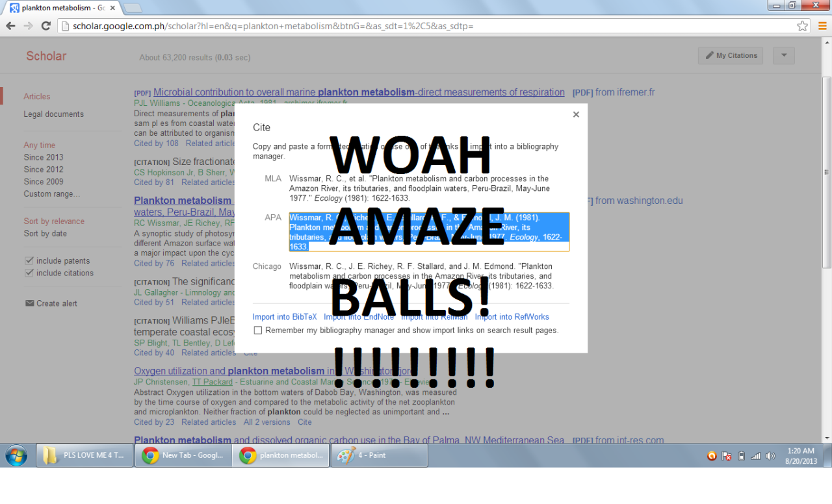This screenshot has height=504, width=832.
Task: Open the 4 - Paint taskbar item
Action: 379,455
